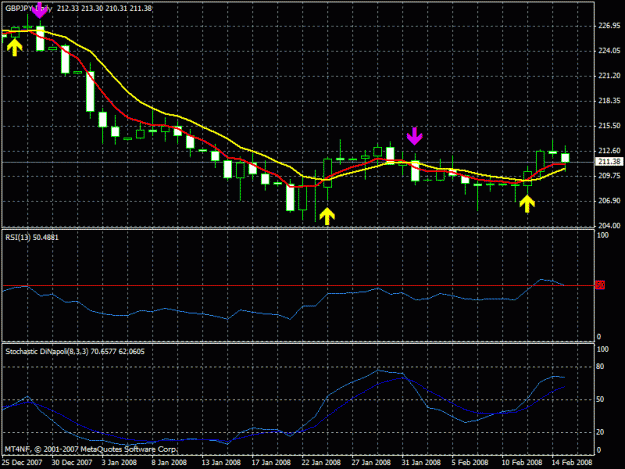Click the 8 Jan 2008 date label

169,462
